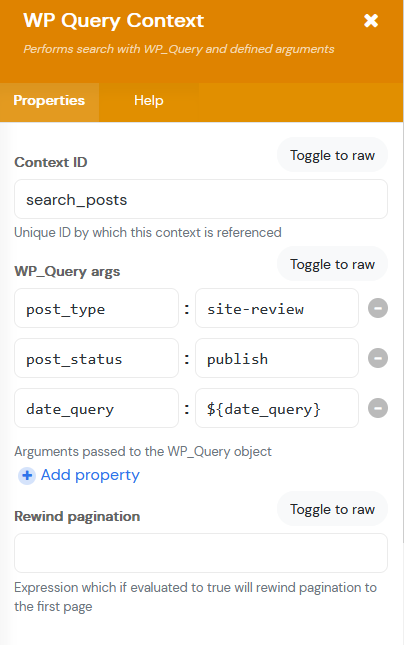Click the publish value field
Viewport: 404px width, 645px height.
pos(277,358)
